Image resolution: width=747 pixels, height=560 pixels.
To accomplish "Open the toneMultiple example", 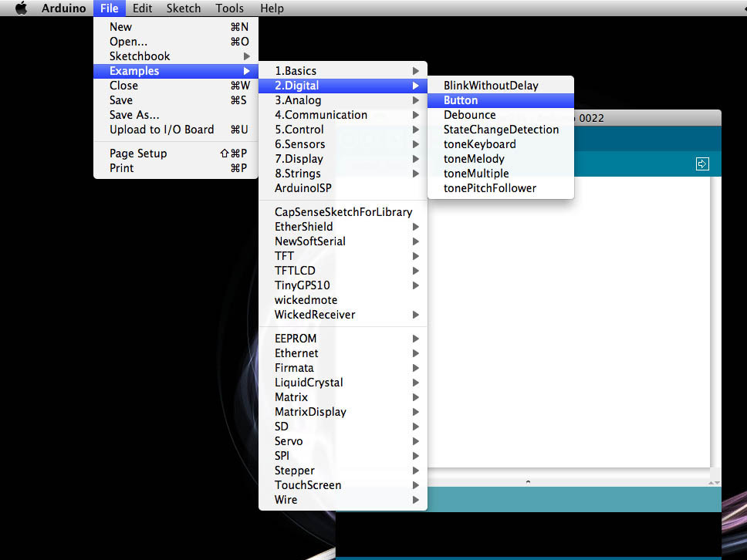I will point(501,174).
